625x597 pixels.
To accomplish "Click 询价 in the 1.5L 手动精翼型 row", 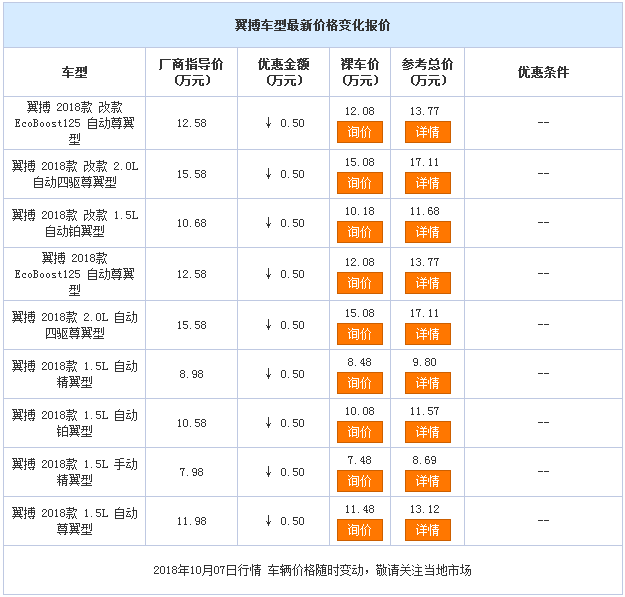I will point(360,481).
